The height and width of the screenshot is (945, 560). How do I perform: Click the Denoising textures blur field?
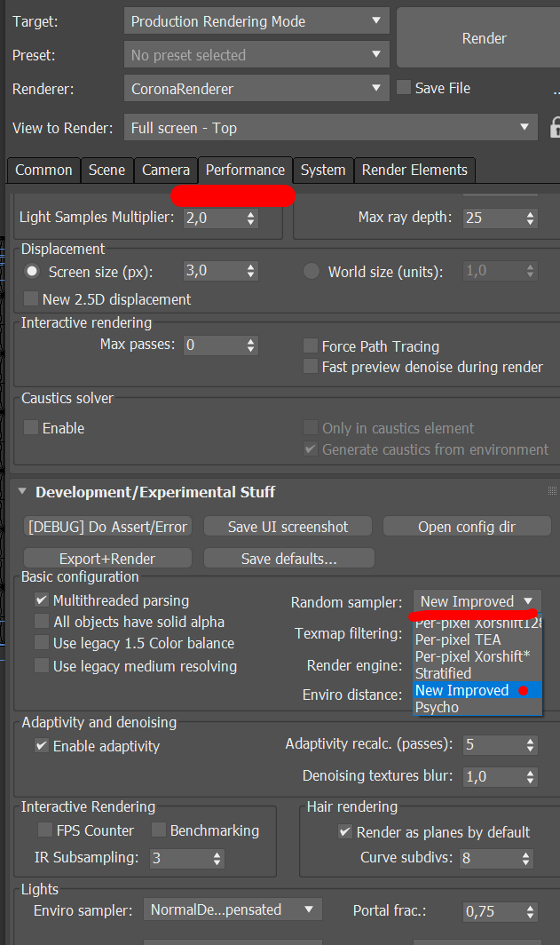493,776
